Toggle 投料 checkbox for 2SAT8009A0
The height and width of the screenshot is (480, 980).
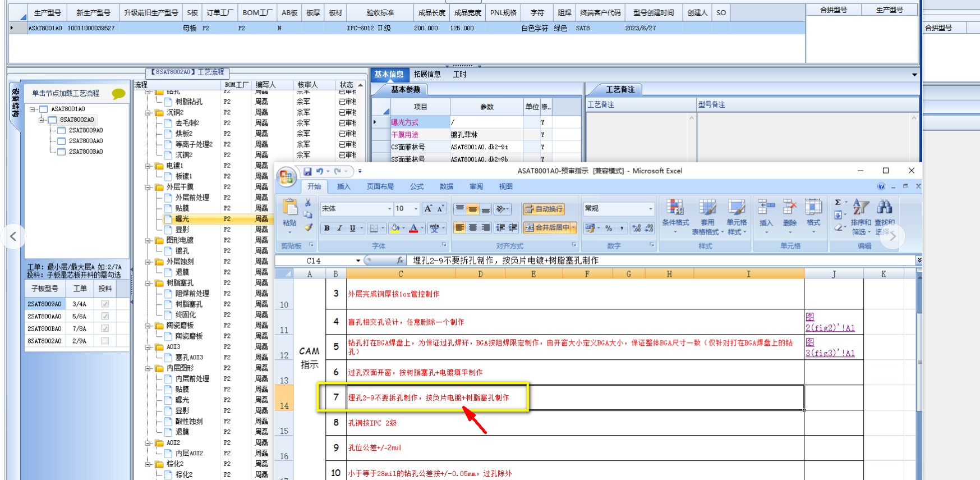click(x=105, y=304)
